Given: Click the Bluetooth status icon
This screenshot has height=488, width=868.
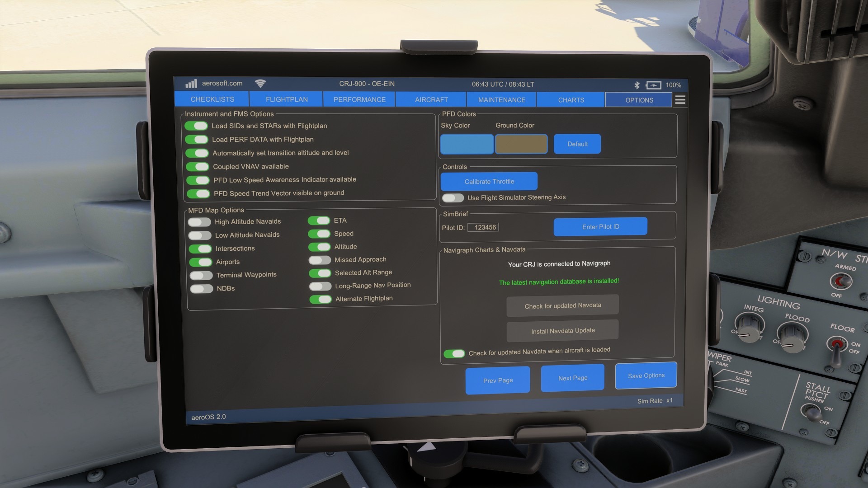Looking at the screenshot, I should [x=637, y=85].
